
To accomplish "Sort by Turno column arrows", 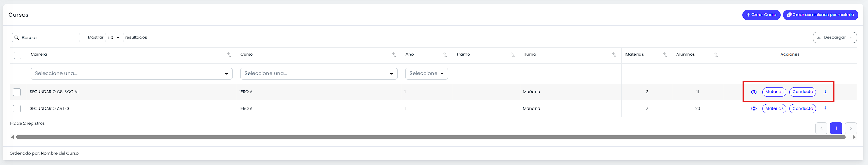I will point(614,55).
